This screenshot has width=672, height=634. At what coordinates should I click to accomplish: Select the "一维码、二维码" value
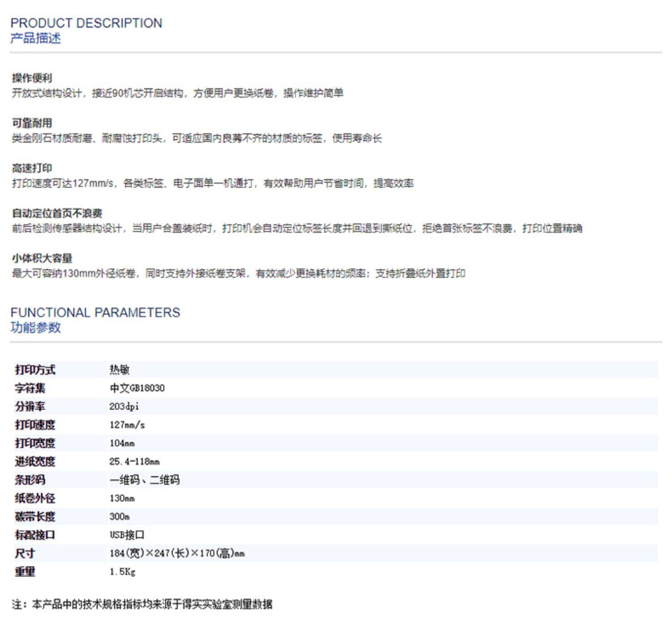tap(145, 480)
